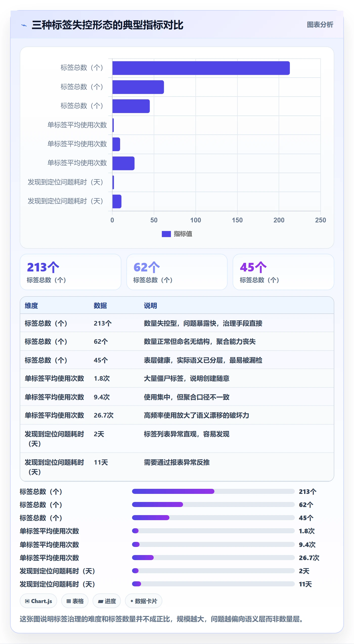Click the progress bar showing 62个
This screenshot has width=354, height=644.
(213, 504)
